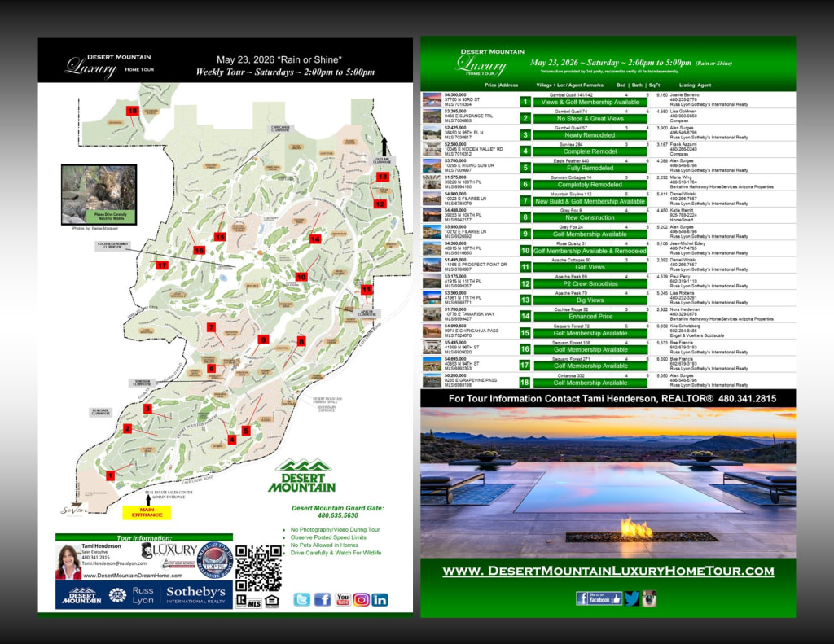Click the Fully Remodeled banner

[x=590, y=168]
